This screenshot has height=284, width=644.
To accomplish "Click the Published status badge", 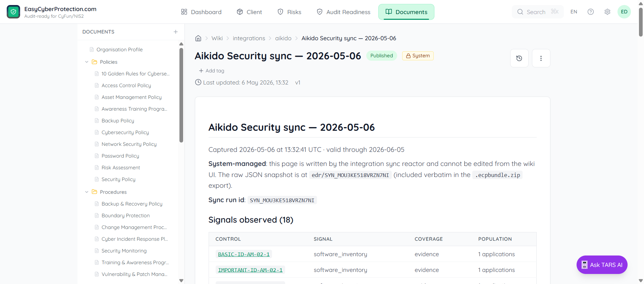I will click(381, 56).
